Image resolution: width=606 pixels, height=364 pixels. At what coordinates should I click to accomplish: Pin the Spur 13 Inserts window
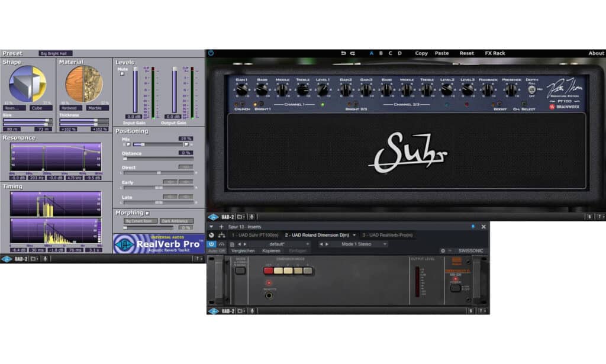(x=473, y=227)
